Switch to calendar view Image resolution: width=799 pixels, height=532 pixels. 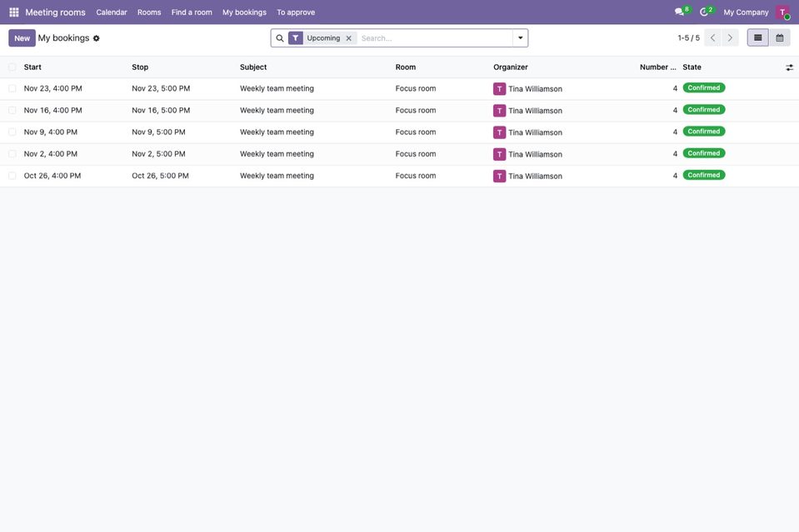coord(780,37)
